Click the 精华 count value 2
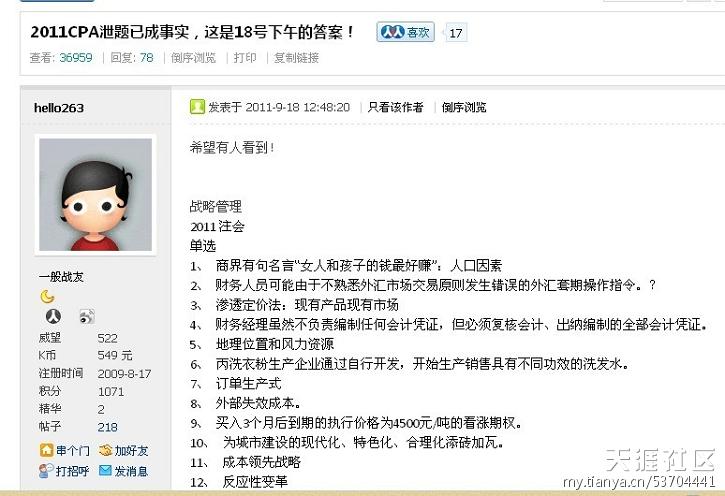The width and height of the screenshot is (725, 496). [x=101, y=409]
